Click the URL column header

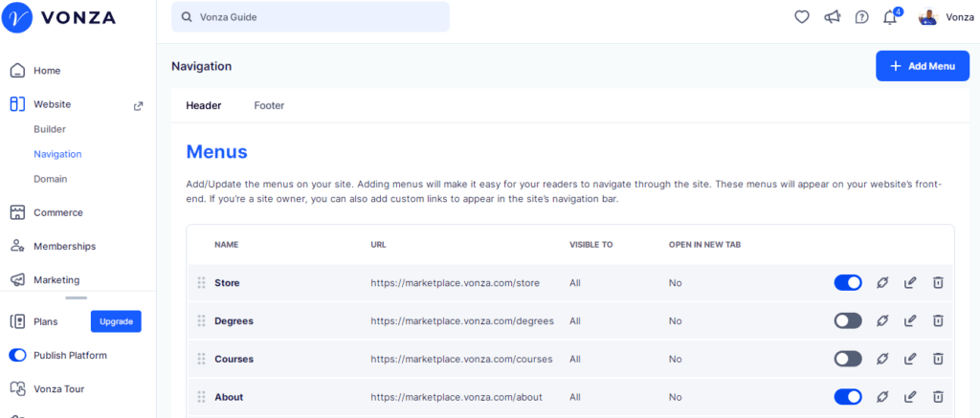378,245
